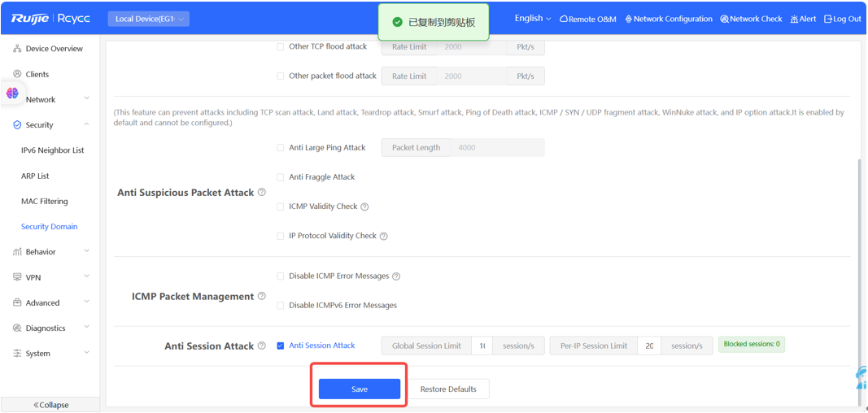Screen dimensions: 868x413
Task: Expand the Behavior menu chevron
Action: pos(86,251)
